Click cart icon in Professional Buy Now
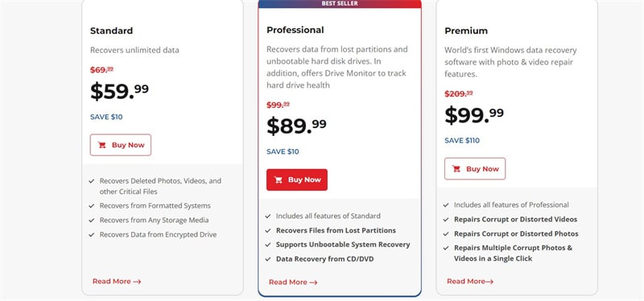Image resolution: width=644 pixels, height=301 pixels. click(x=278, y=179)
